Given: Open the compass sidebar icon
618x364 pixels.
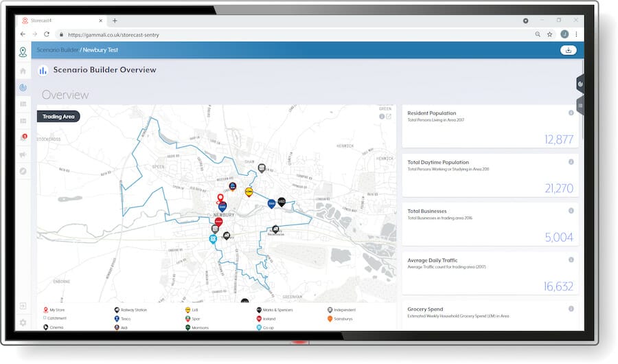Looking at the screenshot, I should pos(23,171).
